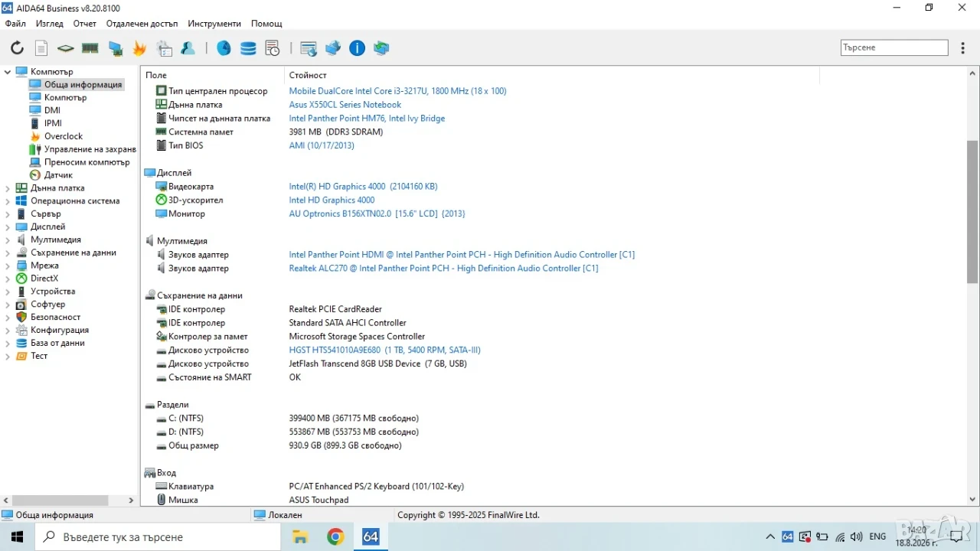
Task: Expand the Дисплей tree node
Action: point(8,227)
